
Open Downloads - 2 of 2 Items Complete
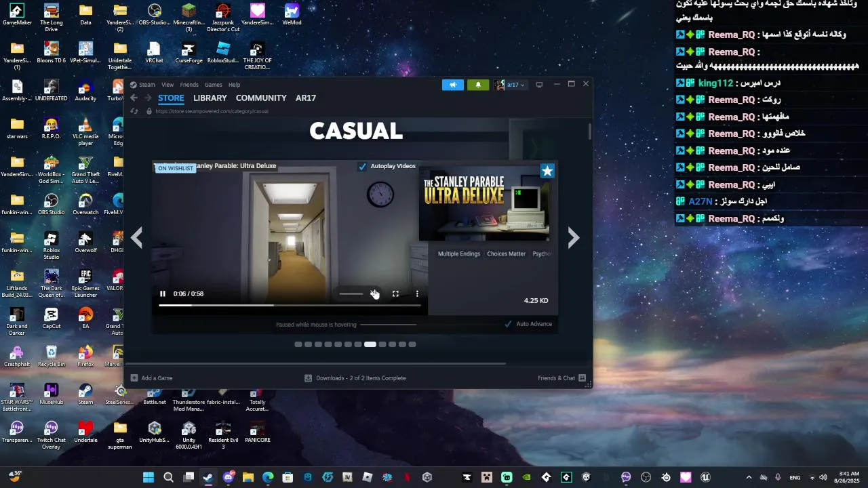click(x=355, y=378)
